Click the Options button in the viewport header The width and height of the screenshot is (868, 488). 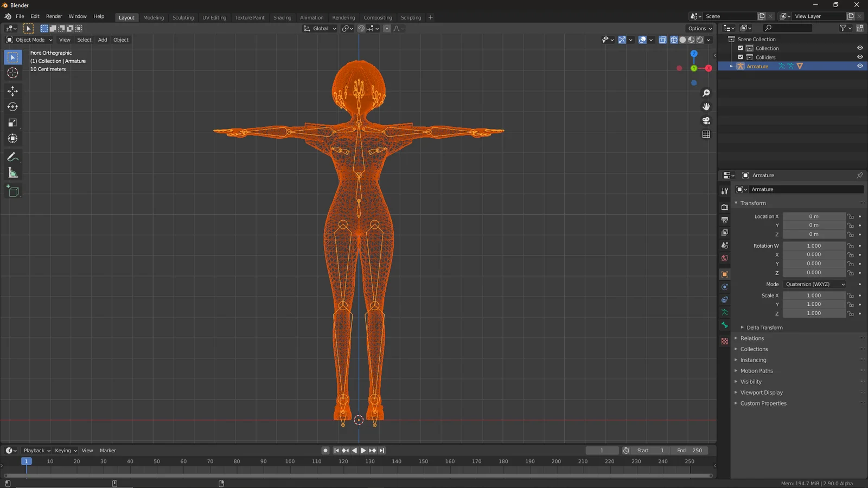(x=699, y=28)
